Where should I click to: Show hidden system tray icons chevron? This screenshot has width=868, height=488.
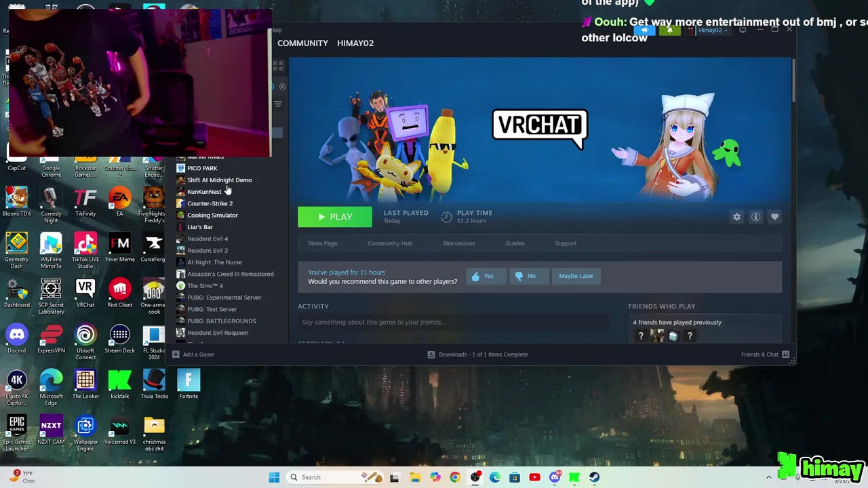point(768,477)
